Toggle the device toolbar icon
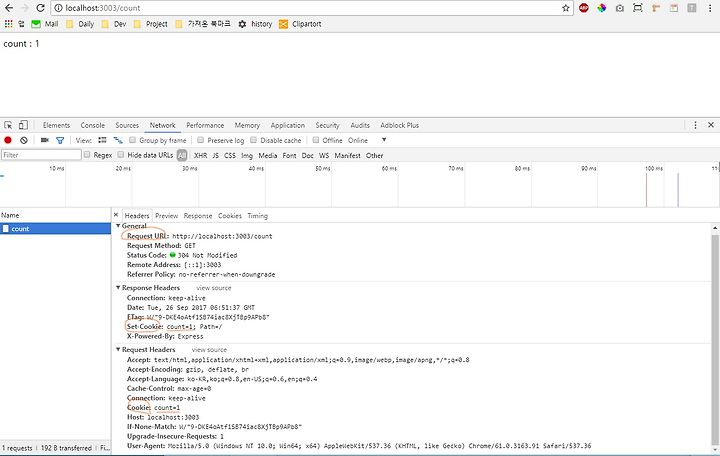The height and width of the screenshot is (456, 720). 23,125
